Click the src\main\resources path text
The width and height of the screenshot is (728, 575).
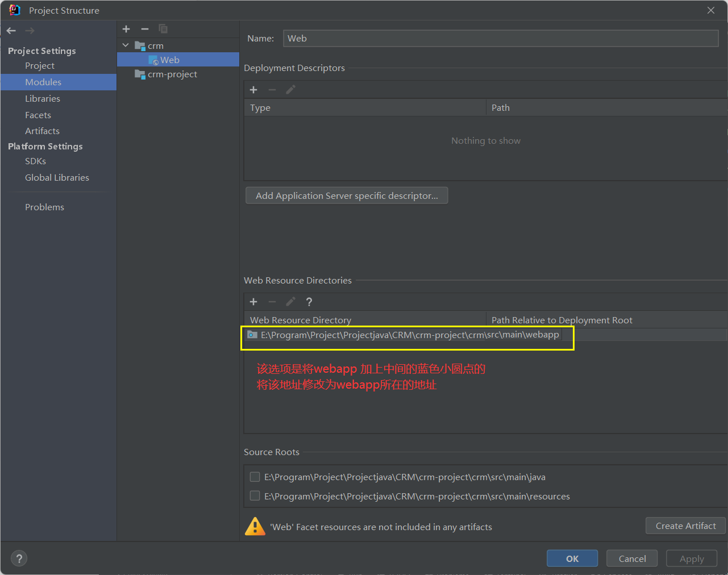[417, 497]
